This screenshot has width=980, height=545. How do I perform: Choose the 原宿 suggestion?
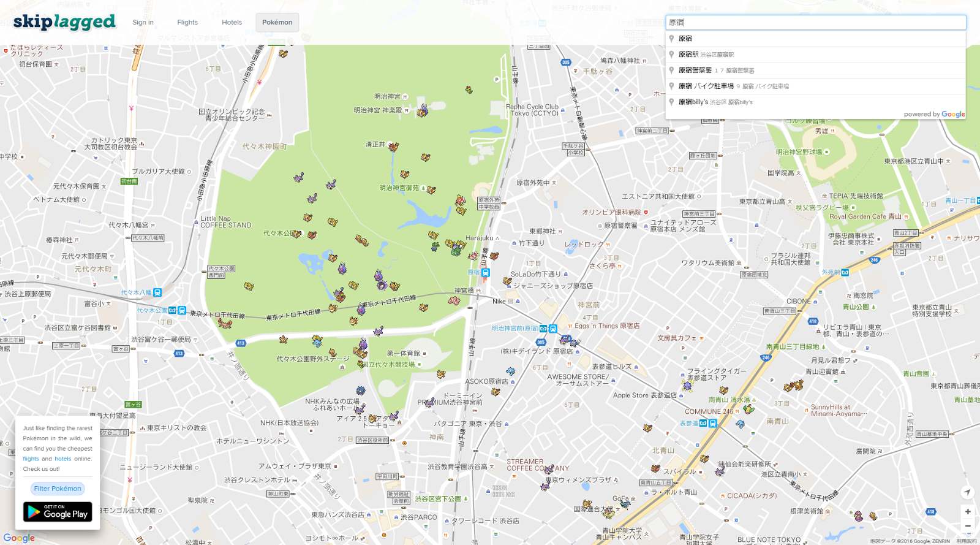pos(816,39)
